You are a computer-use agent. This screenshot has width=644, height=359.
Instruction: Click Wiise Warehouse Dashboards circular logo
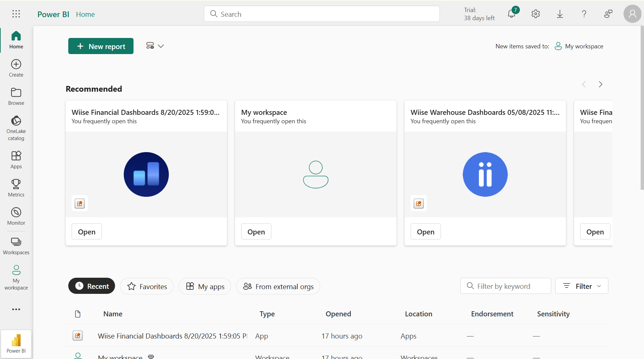485,174
